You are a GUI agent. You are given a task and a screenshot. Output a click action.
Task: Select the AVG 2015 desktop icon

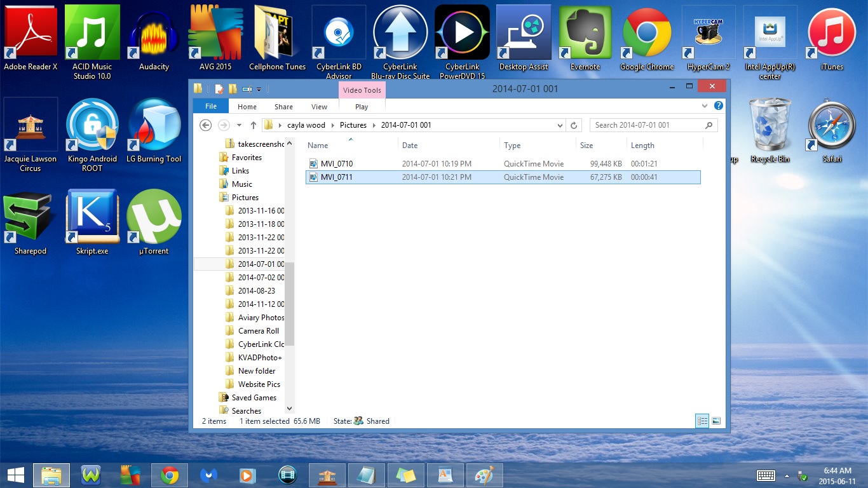coord(215,38)
